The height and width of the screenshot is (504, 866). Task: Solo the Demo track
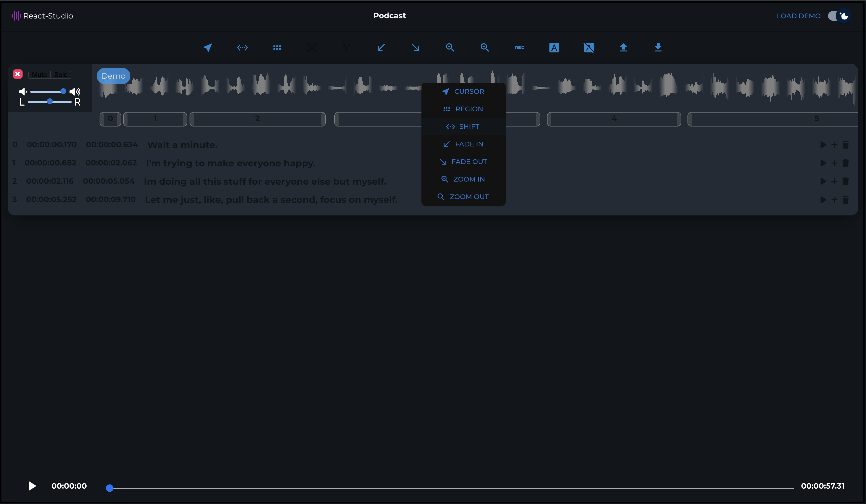tap(61, 75)
